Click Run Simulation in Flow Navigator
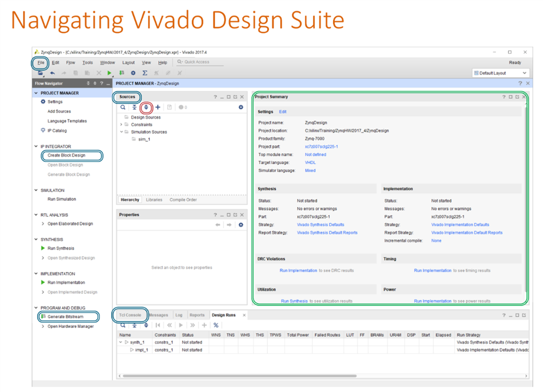543x392 pixels. coord(62,200)
